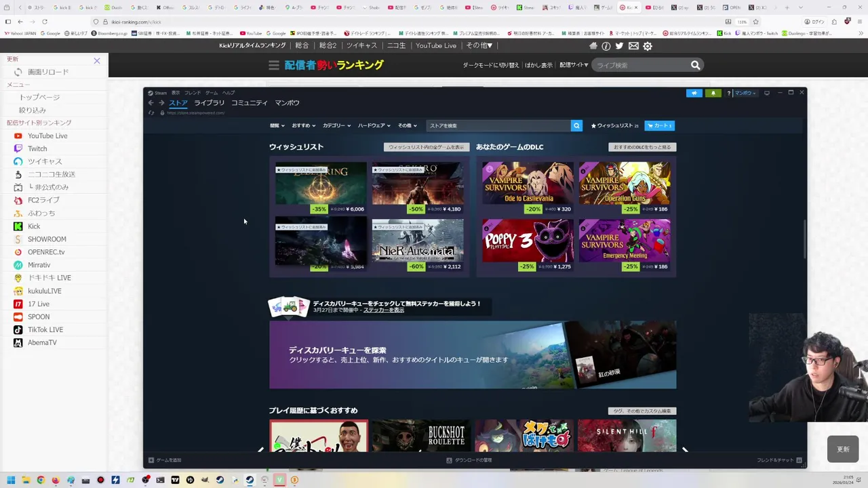
Task: Click タグ、その他でカスタム検索 button
Action: click(x=642, y=411)
